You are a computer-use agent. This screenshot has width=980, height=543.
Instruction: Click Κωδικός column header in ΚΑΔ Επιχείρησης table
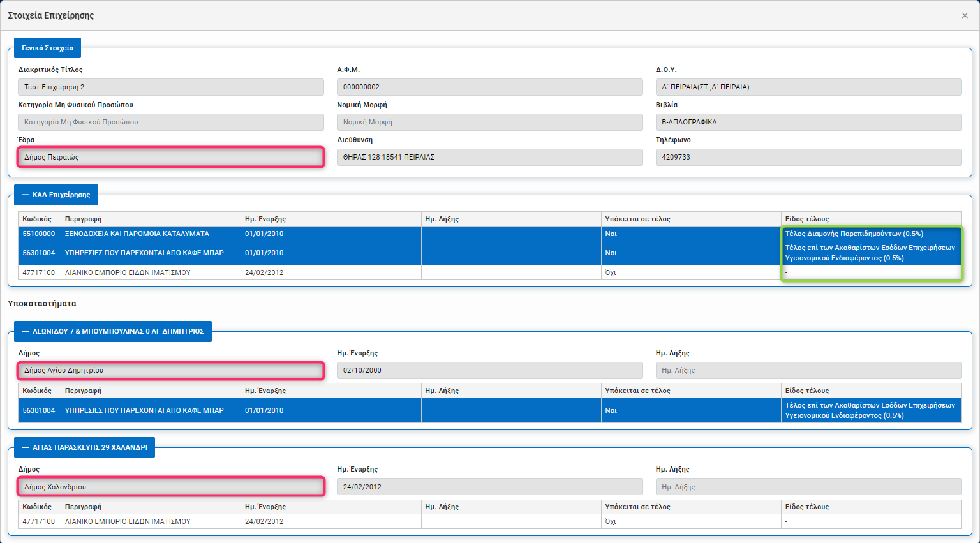click(x=40, y=219)
